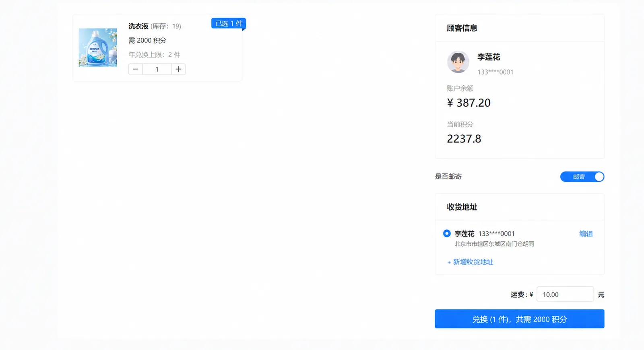
Task: Click the 是否邮寄 label
Action: point(448,177)
